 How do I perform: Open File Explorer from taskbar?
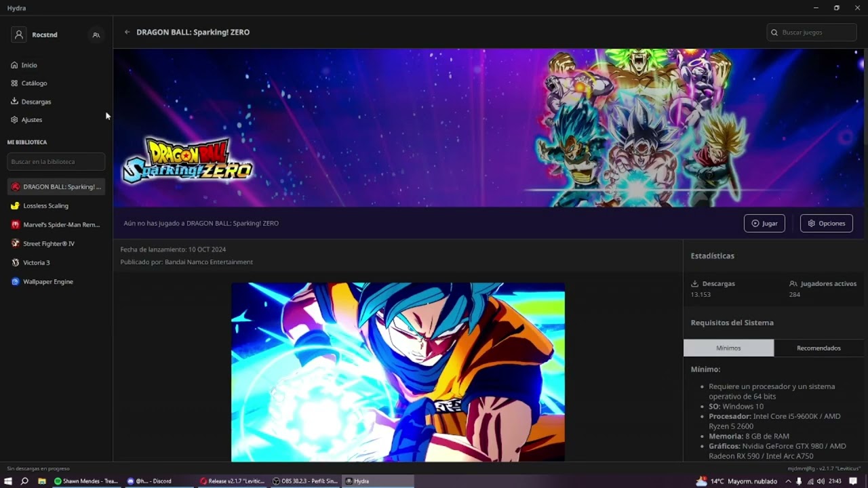41,481
